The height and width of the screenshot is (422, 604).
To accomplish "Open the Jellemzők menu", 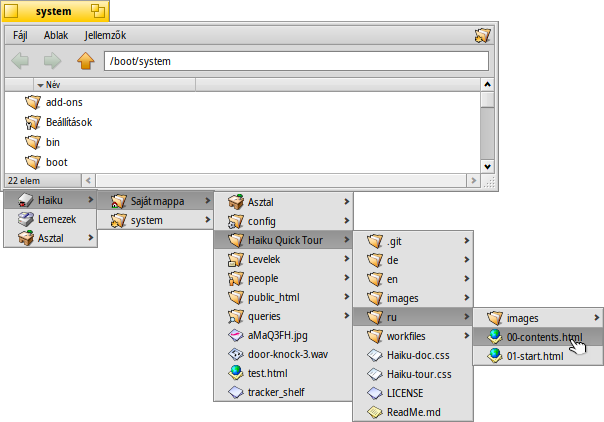I will point(109,35).
